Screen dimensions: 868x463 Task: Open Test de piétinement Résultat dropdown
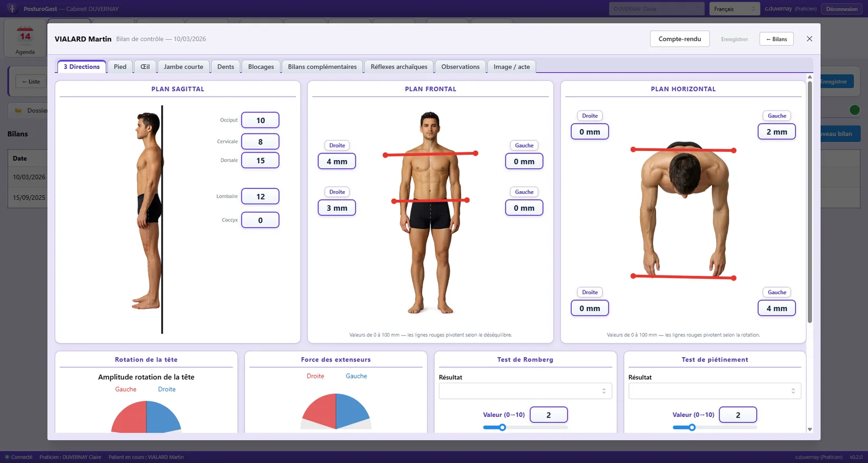(714, 391)
